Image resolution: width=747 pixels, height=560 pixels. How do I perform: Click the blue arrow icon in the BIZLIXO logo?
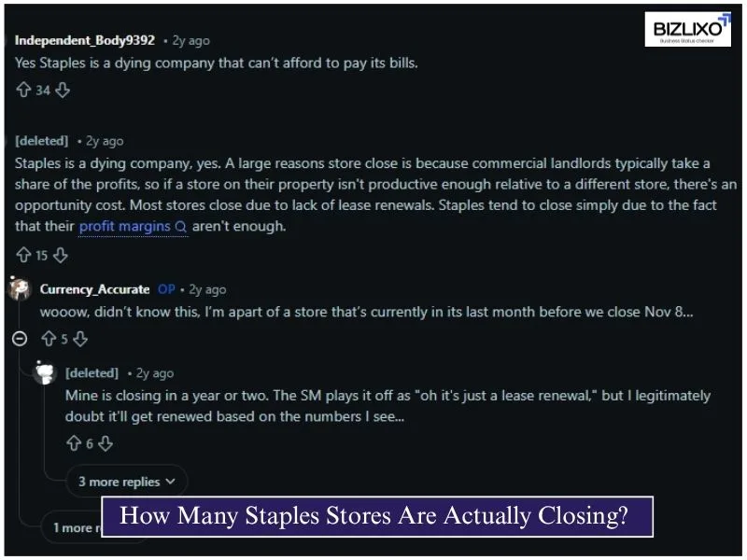[724, 19]
